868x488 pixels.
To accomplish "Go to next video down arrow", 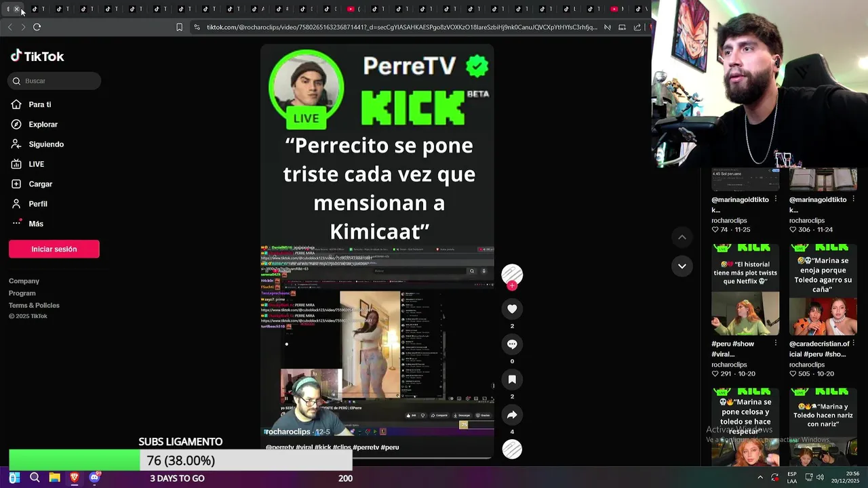I will coord(682,266).
